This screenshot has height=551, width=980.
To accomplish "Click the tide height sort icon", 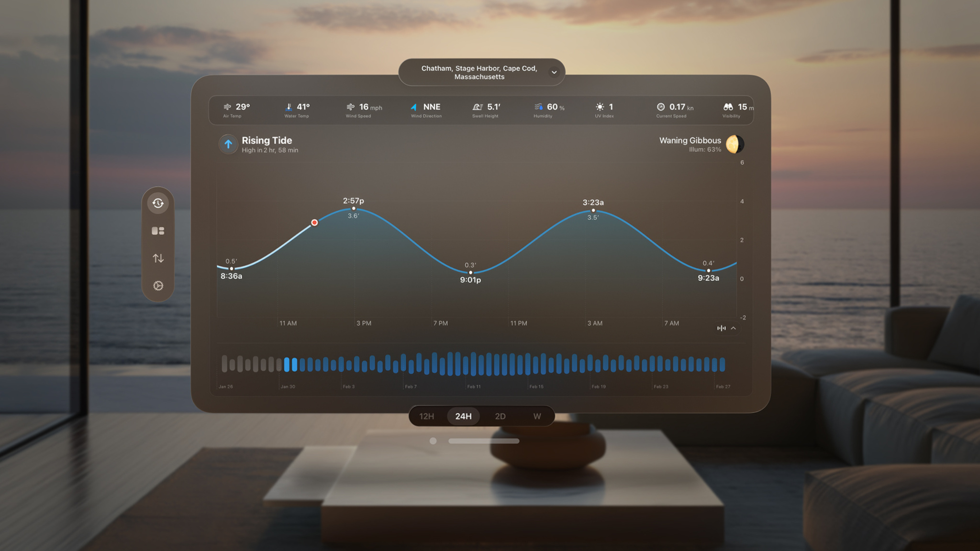I will pos(158,258).
